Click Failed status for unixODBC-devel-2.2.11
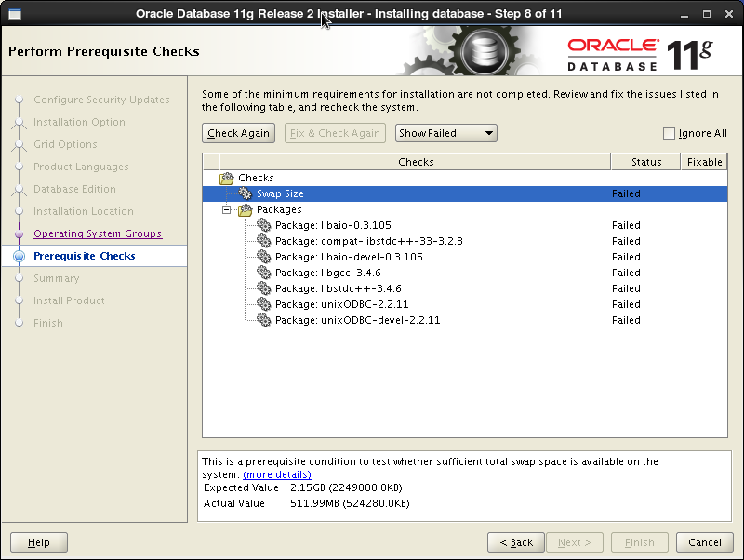The width and height of the screenshot is (744, 560). tap(626, 320)
